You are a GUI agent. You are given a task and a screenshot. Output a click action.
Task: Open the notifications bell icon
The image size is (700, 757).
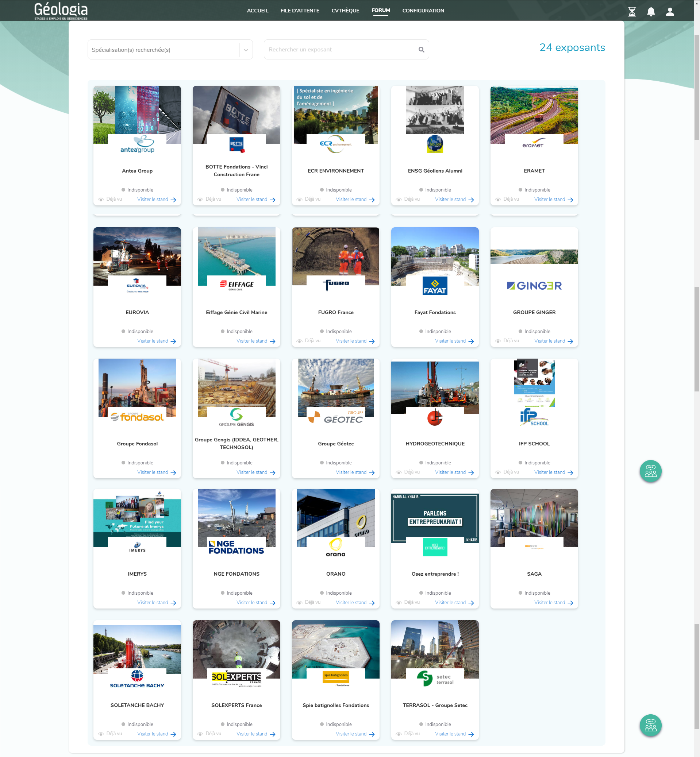651,12
